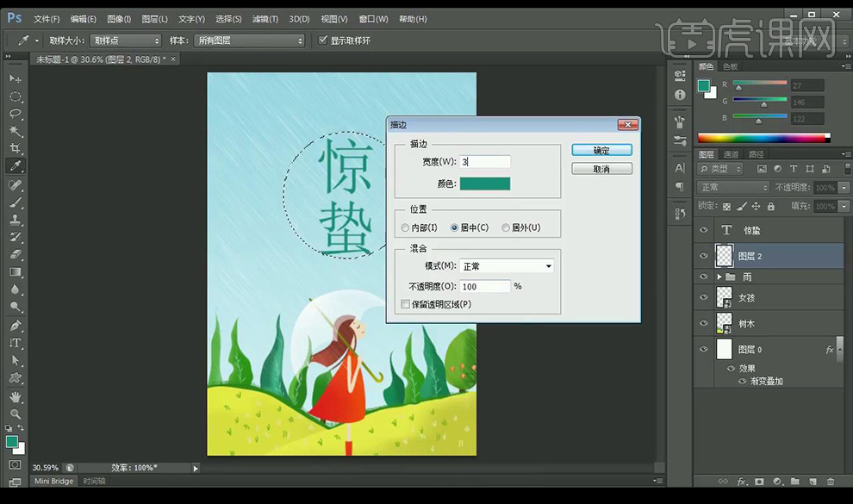Enable the 保留透明区域 checkbox

pyautogui.click(x=406, y=304)
